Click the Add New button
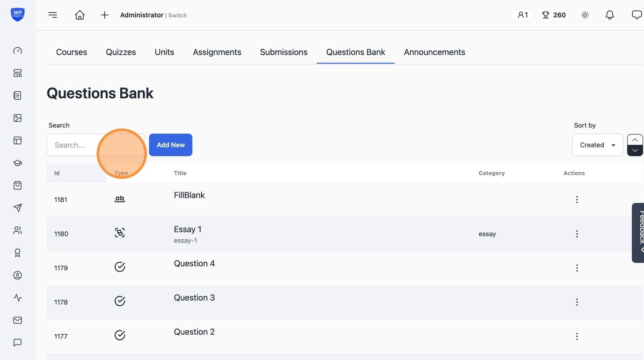Image resolution: width=644 pixels, height=360 pixels. click(171, 145)
